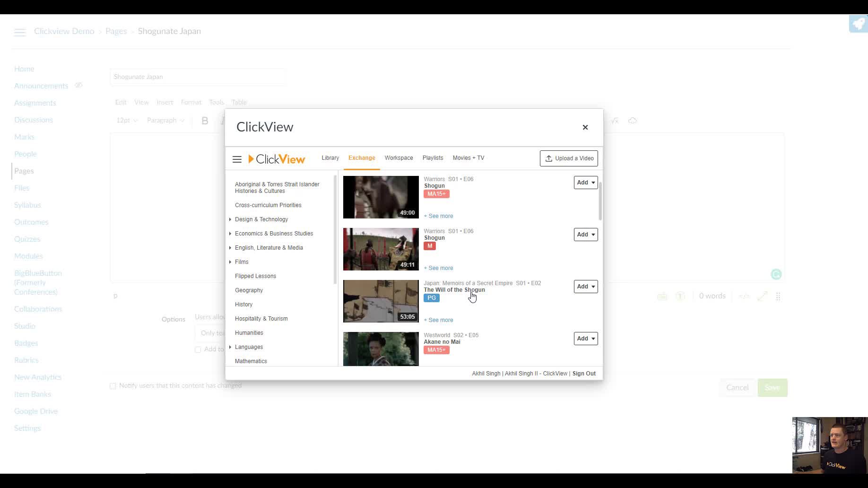Click the rocket icon at top right
The width and height of the screenshot is (868, 488).
[857, 23]
